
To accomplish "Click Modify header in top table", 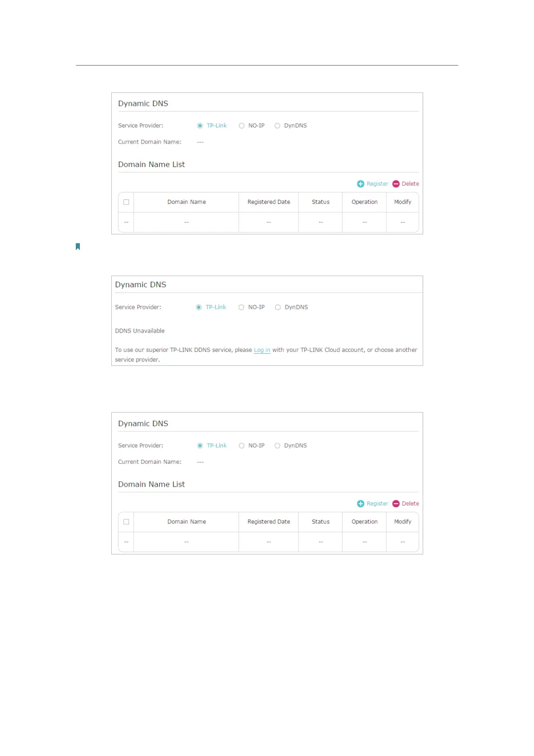I will coord(403,202).
